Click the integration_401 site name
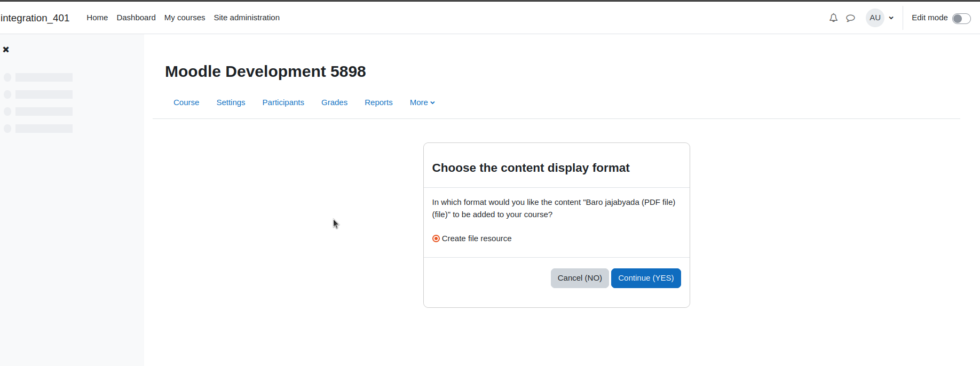Screen dimensions: 980x366 pyautogui.click(x=35, y=18)
